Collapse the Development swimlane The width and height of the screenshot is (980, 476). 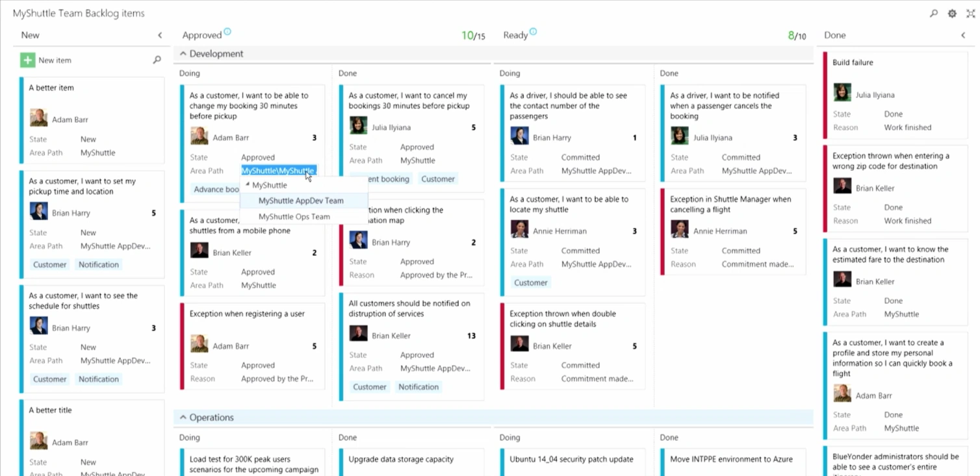pyautogui.click(x=184, y=53)
